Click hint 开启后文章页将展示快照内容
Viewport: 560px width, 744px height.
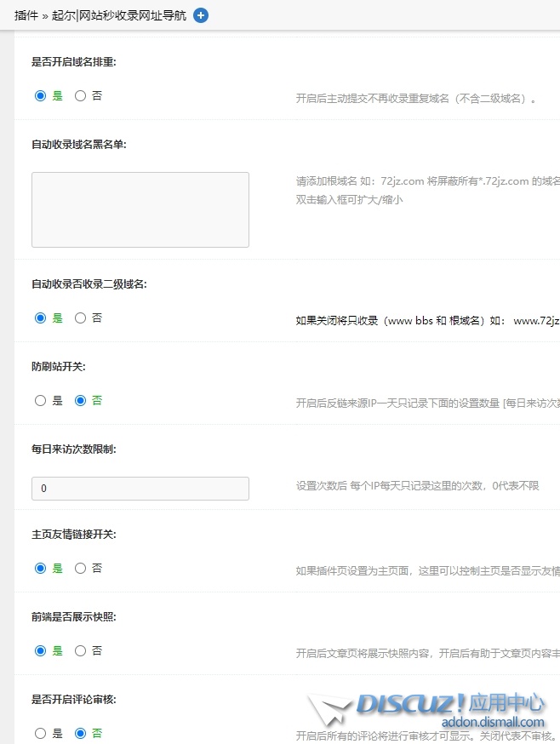(x=427, y=654)
